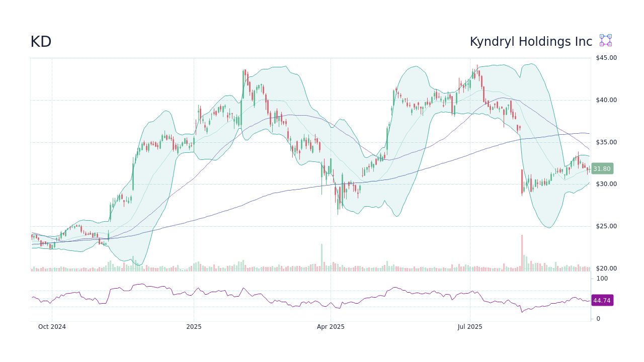Click the Apr 2025 axis label
The width and height of the screenshot is (644, 362).
pyautogui.click(x=331, y=326)
